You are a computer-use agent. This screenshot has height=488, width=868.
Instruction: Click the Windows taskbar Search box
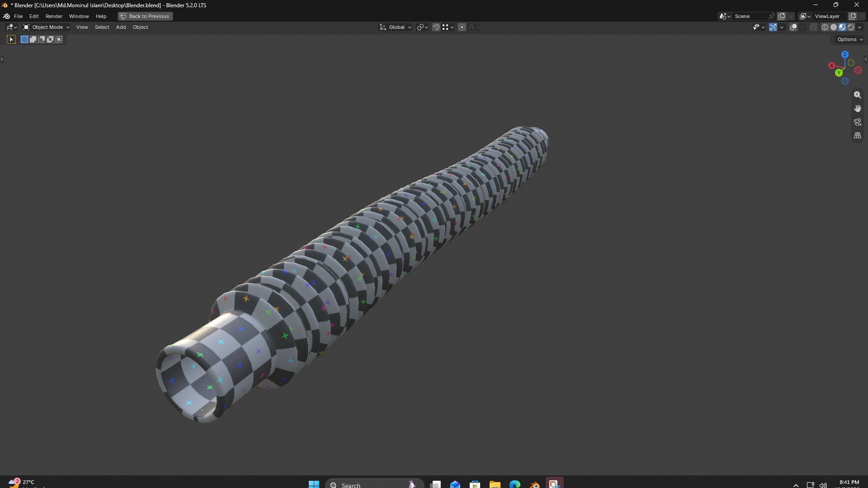pos(374,484)
